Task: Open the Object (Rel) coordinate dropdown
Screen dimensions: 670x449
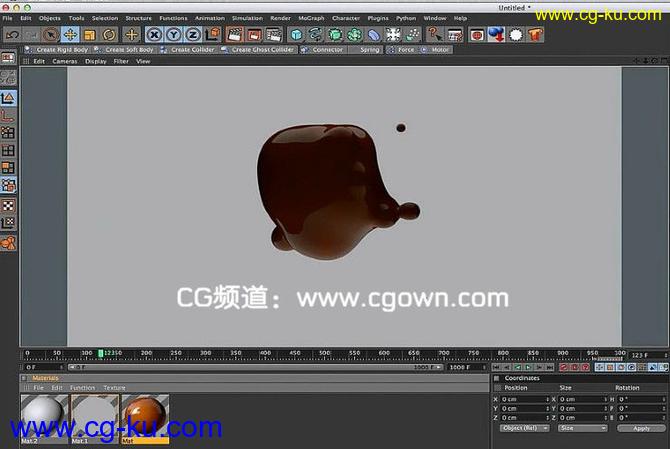Action: (525, 428)
